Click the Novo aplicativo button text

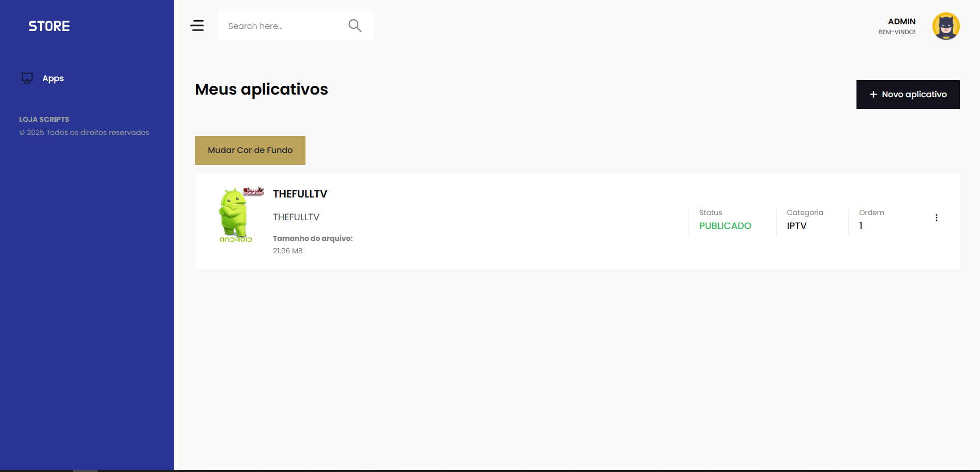tap(914, 95)
